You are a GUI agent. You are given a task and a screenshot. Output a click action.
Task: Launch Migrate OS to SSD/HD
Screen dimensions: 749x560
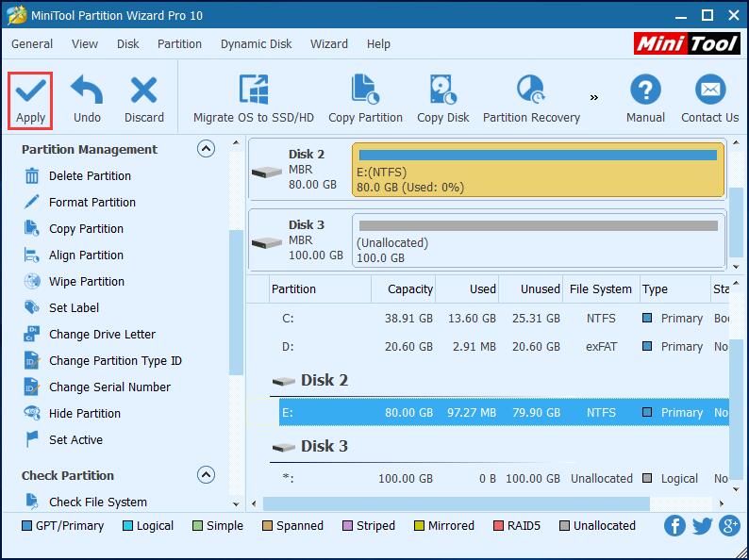click(x=254, y=101)
